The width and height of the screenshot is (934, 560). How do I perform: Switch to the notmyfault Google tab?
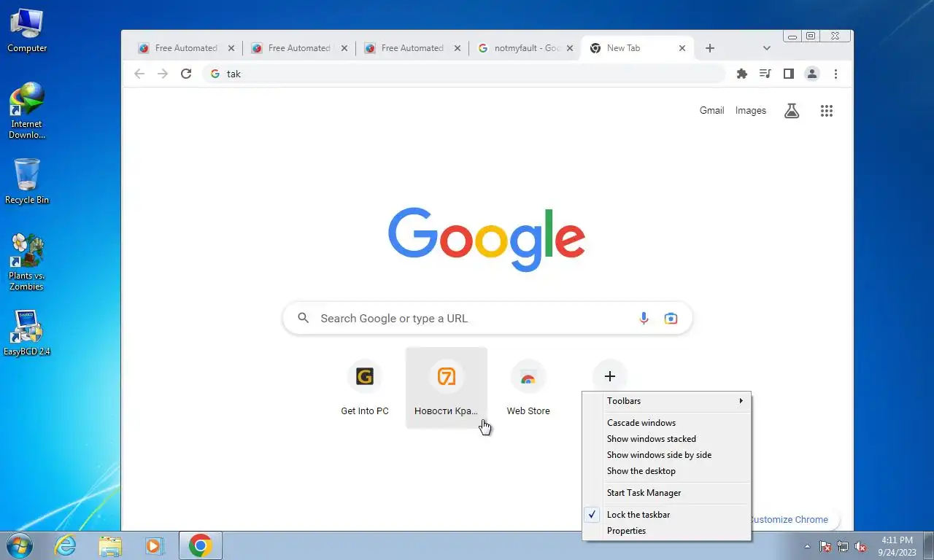click(525, 48)
